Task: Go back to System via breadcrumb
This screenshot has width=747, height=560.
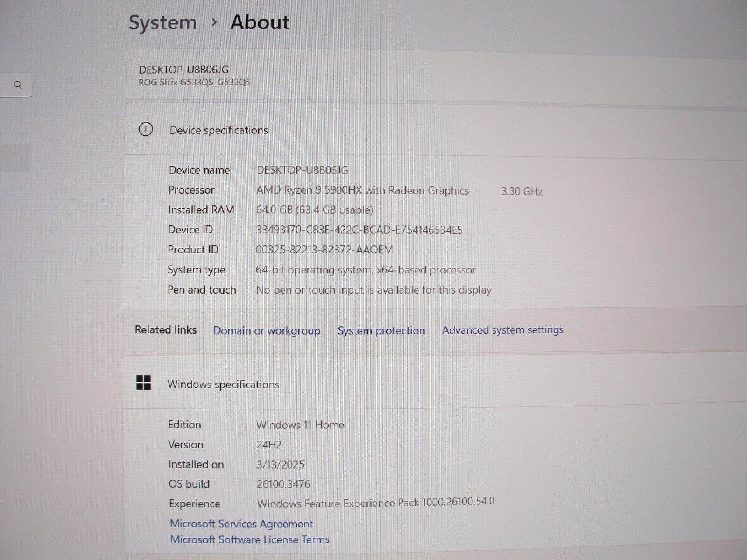Action: [162, 22]
